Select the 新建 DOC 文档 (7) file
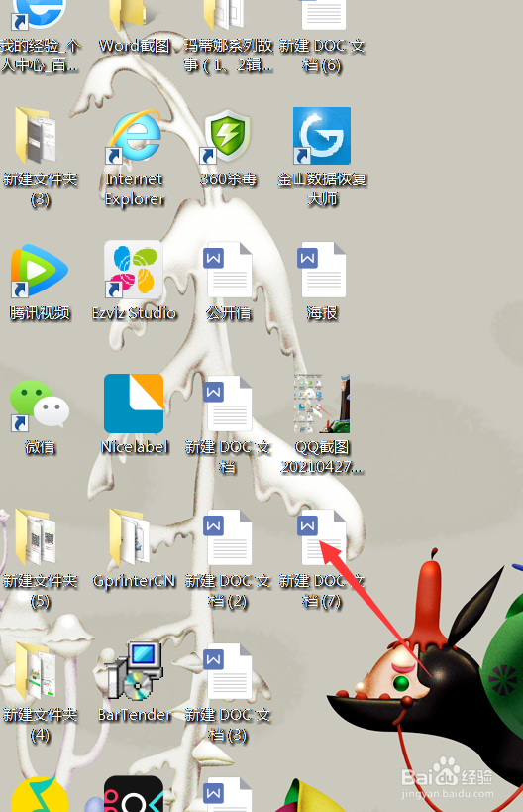The height and width of the screenshot is (812, 523). point(322,537)
